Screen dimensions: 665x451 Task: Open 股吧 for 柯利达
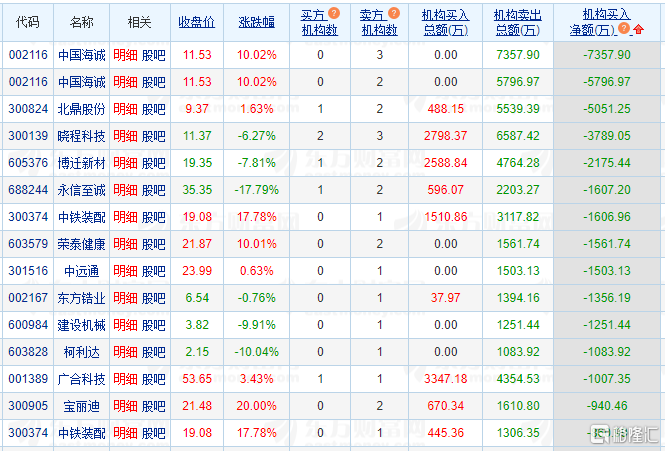pyautogui.click(x=153, y=352)
